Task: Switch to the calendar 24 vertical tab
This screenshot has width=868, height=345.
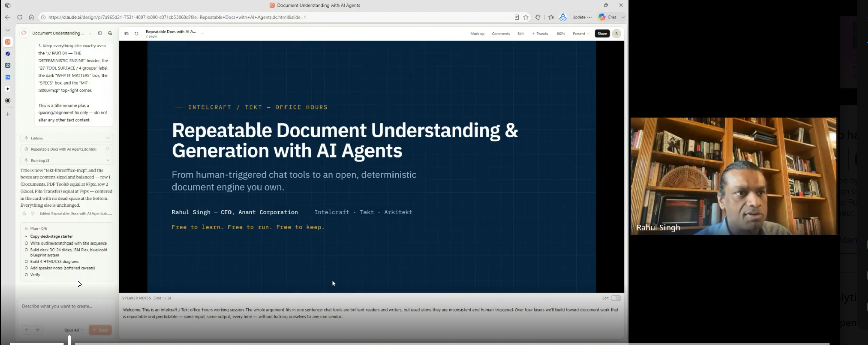Action: 8,77
